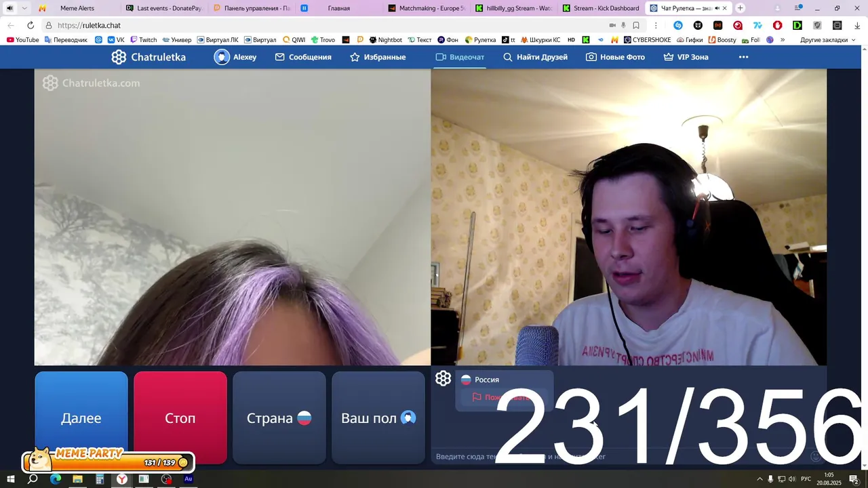Open Windows taskbar search
The height and width of the screenshot is (488, 868).
point(33,479)
